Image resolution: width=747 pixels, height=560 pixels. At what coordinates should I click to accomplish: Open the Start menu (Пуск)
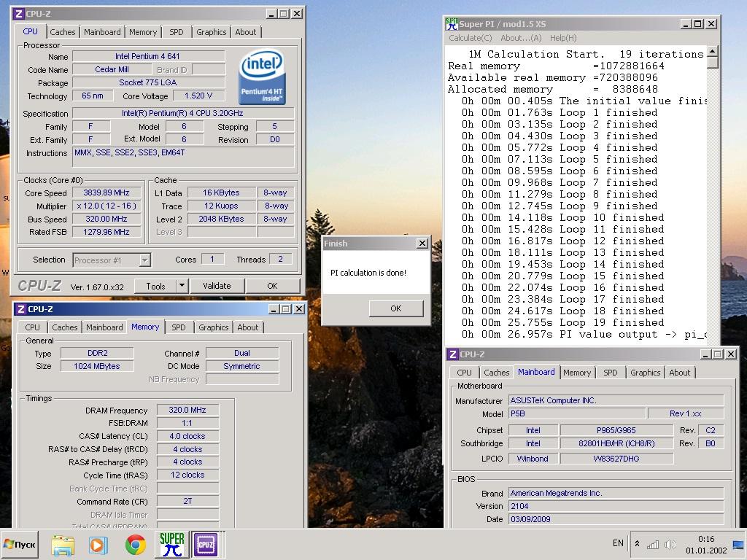(20, 544)
